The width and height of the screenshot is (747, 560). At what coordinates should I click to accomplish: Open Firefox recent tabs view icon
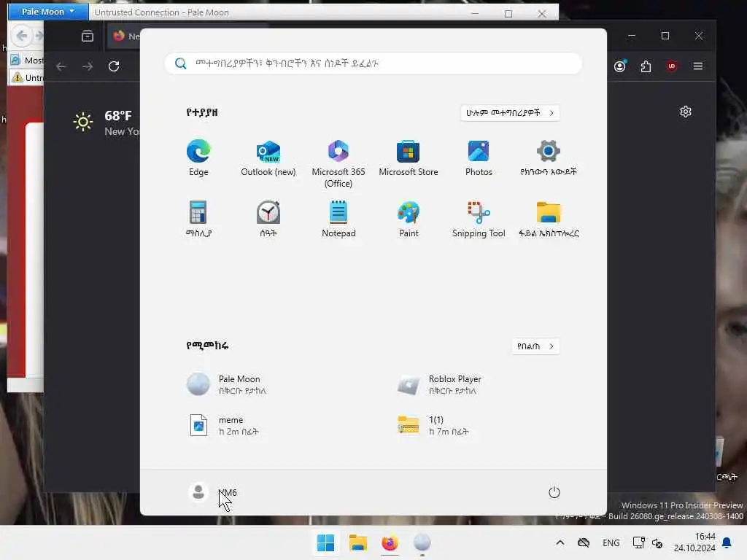pos(88,36)
